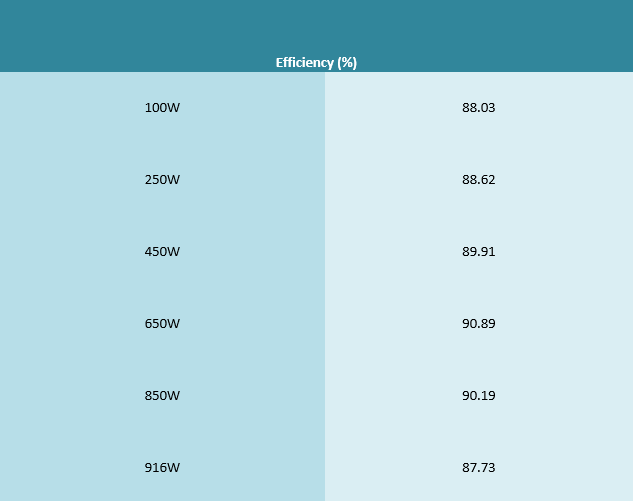
Task: Click the 90.89 efficiency value
Action: pos(478,324)
